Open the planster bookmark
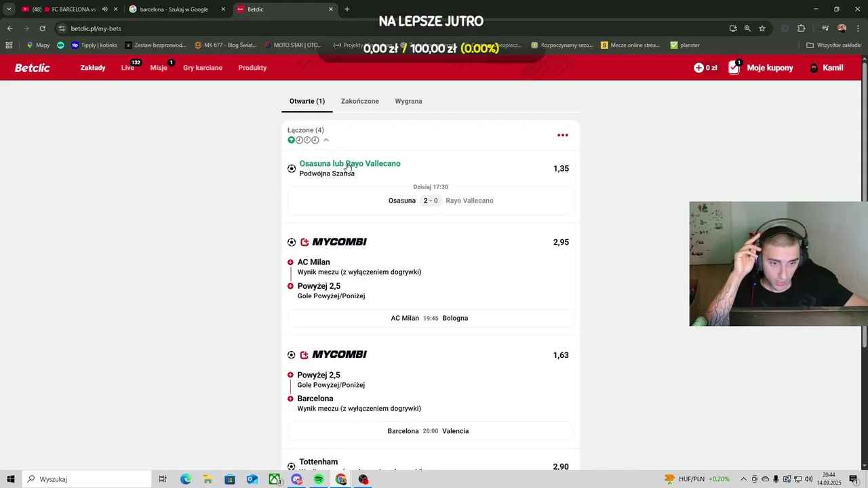This screenshot has width=868, height=488. [x=685, y=45]
